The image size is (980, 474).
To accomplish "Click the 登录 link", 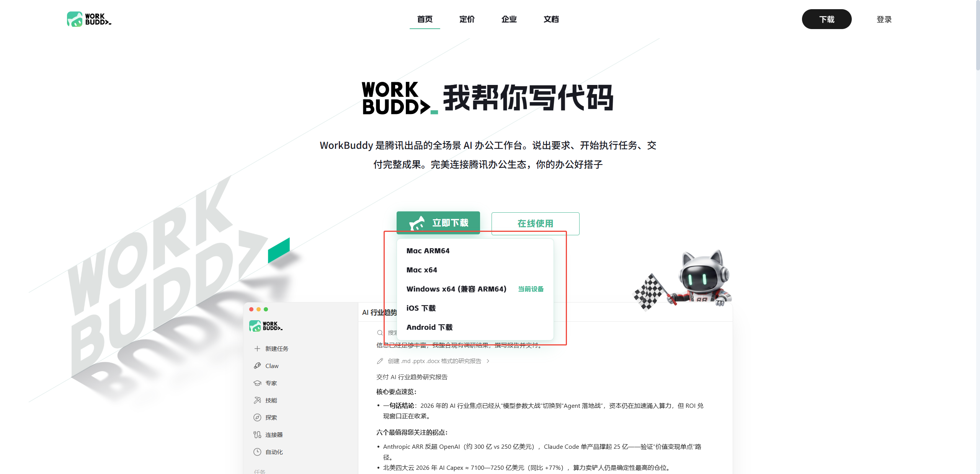I will point(884,19).
